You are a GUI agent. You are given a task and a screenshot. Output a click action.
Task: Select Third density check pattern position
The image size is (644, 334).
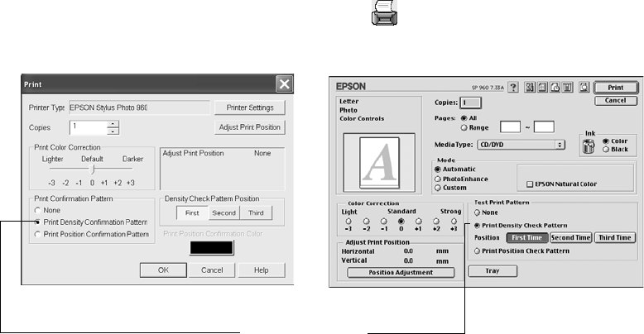click(256, 213)
